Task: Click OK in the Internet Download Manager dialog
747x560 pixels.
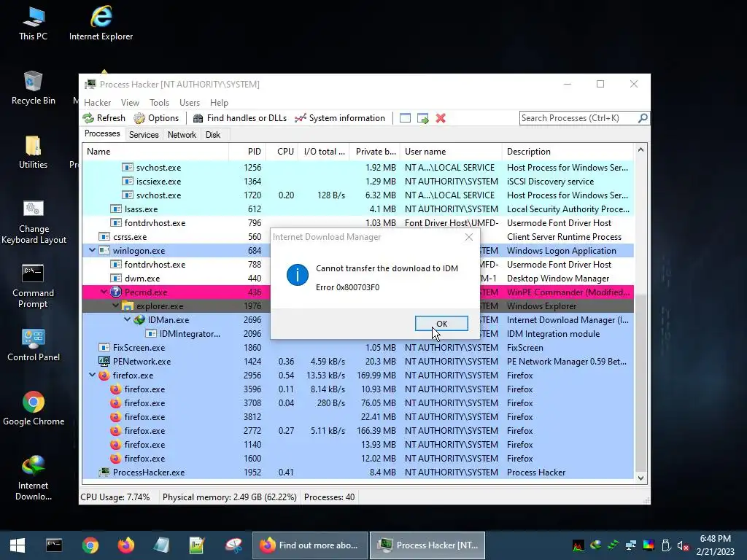Action: tap(441, 323)
